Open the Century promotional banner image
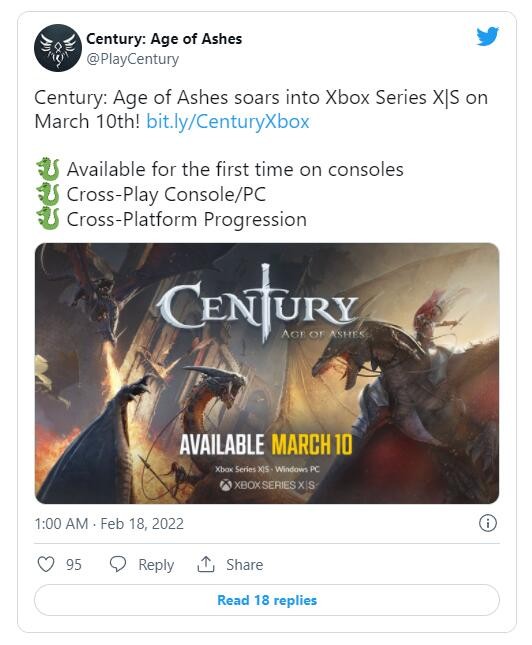Image resolution: width=532 pixels, height=645 pixels. click(267, 373)
